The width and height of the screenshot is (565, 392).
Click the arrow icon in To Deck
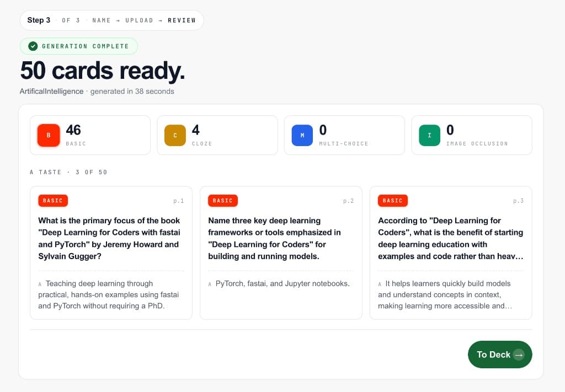click(x=519, y=355)
